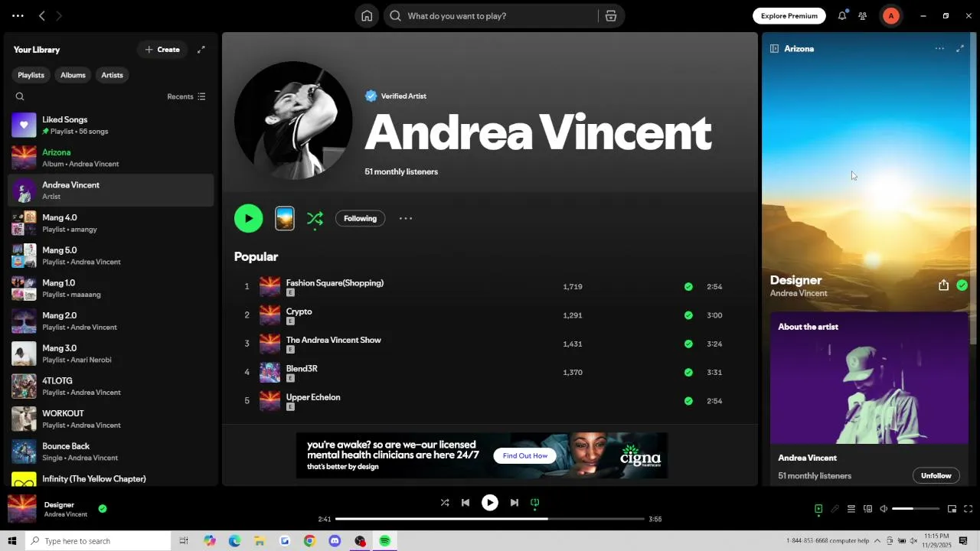Adjust the volume slider
This screenshot has height=551, width=980.
[916, 509]
